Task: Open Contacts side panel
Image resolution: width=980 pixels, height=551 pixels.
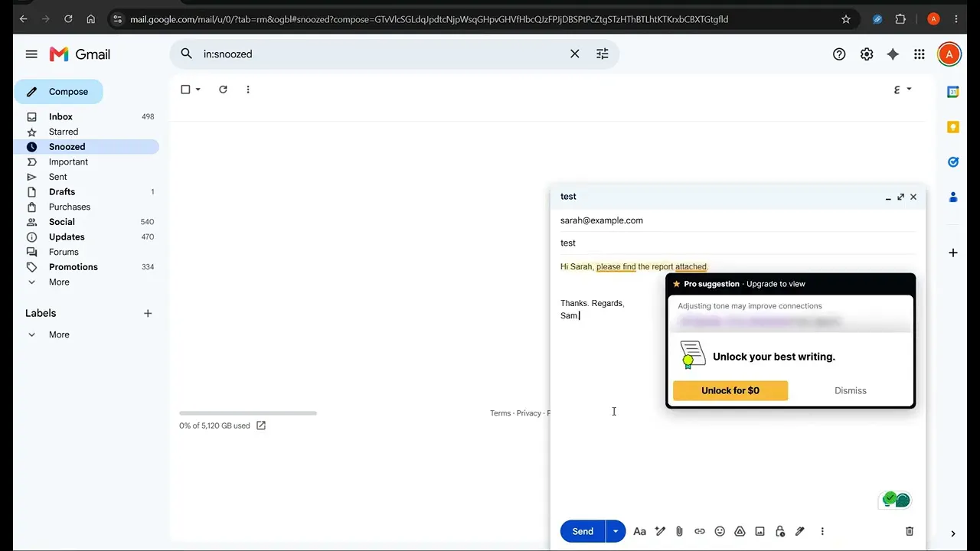Action: point(953,197)
